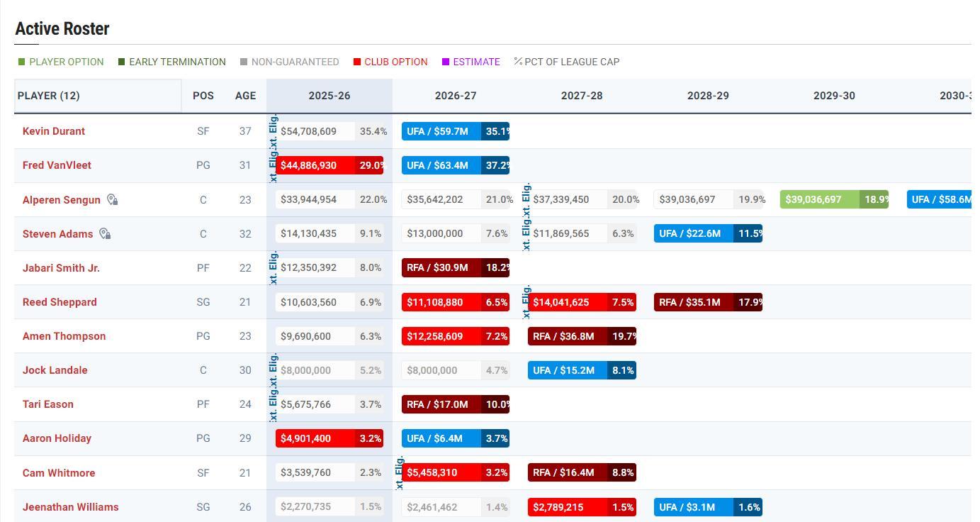Sort roster by AGE header
The width and height of the screenshot is (980, 522).
[x=245, y=96]
